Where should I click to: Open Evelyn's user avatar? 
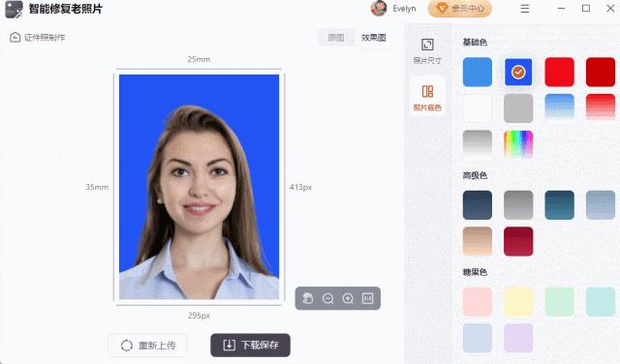[379, 9]
